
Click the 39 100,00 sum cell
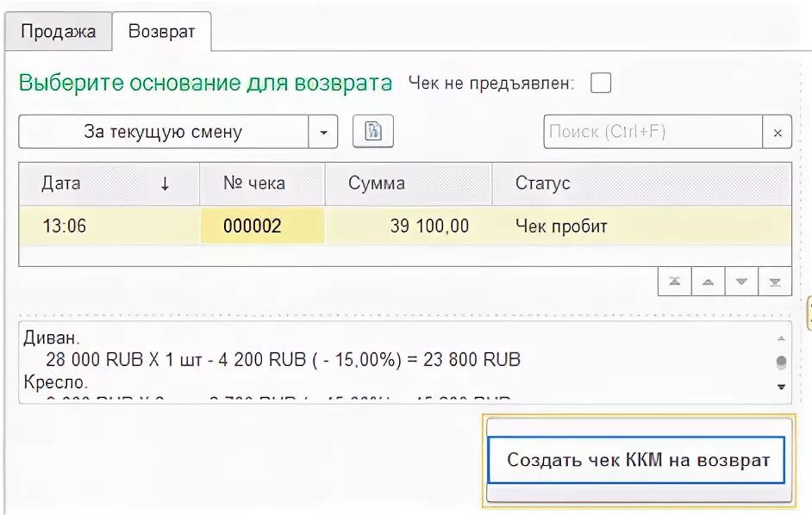[408, 226]
